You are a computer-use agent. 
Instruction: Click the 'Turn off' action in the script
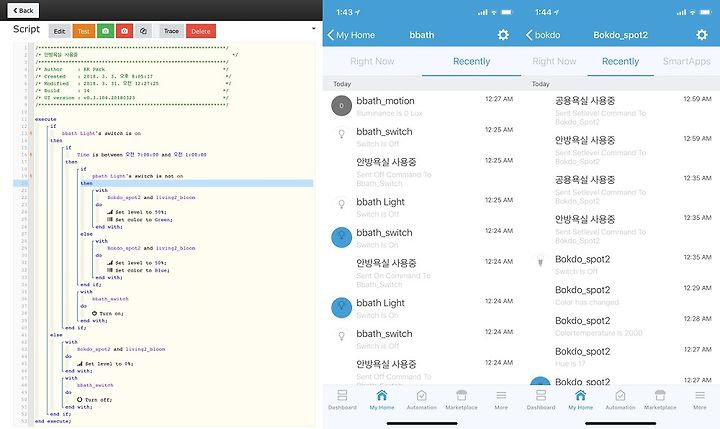click(94, 400)
